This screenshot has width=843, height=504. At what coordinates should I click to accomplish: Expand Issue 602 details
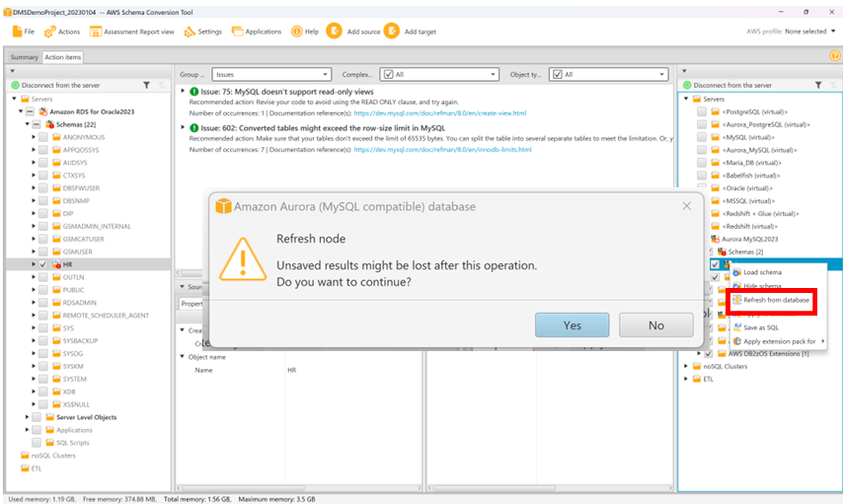coord(183,128)
